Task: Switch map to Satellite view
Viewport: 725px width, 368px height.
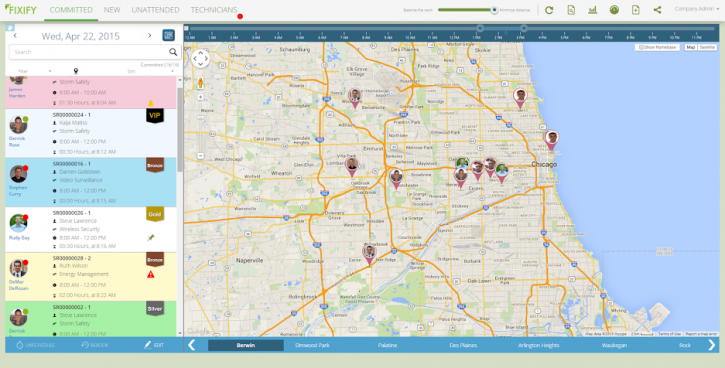Action: click(707, 47)
